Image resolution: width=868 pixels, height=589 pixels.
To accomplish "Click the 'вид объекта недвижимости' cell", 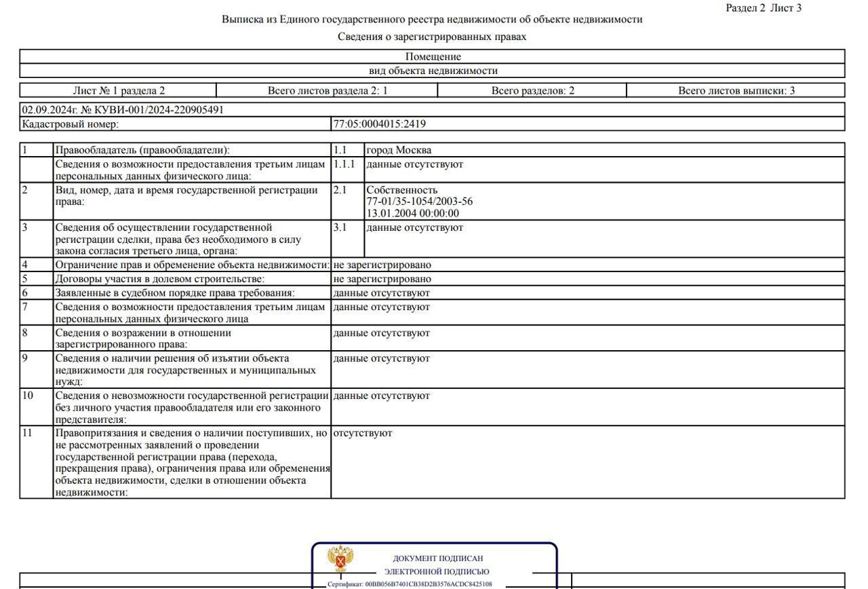I will (x=433, y=71).
